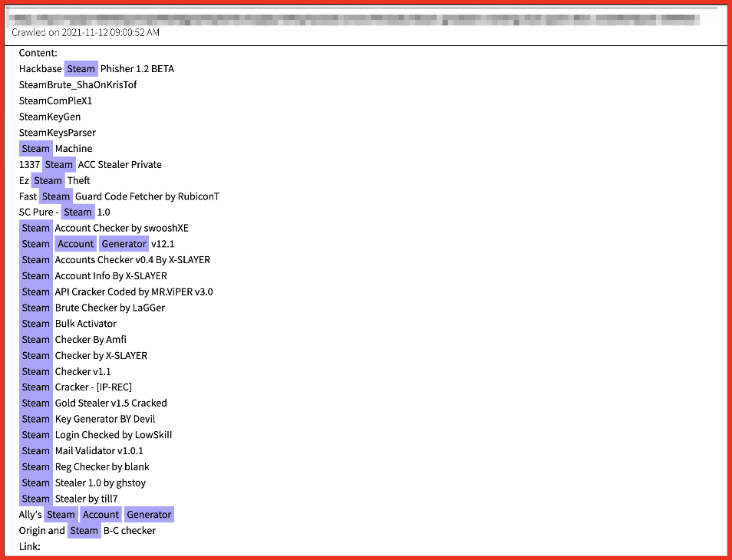Select 'Checker v1.1' entry
Viewport: 732px width, 560px height.
[83, 371]
